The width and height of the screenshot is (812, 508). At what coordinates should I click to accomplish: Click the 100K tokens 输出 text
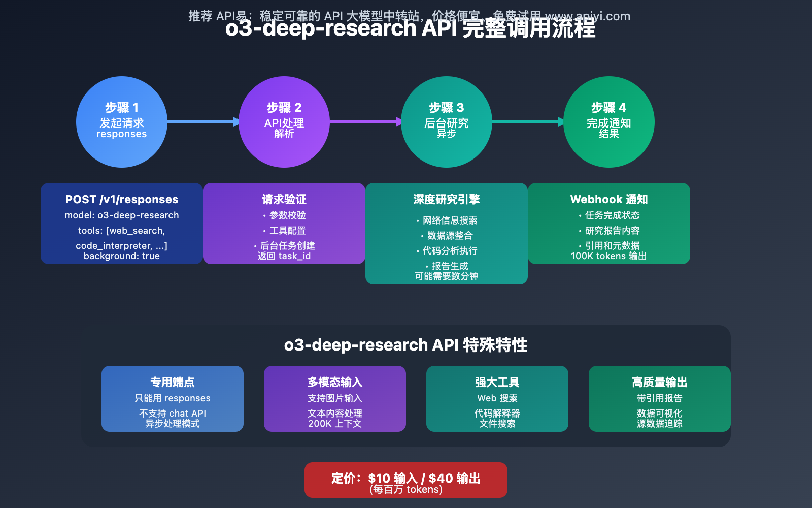coord(609,256)
